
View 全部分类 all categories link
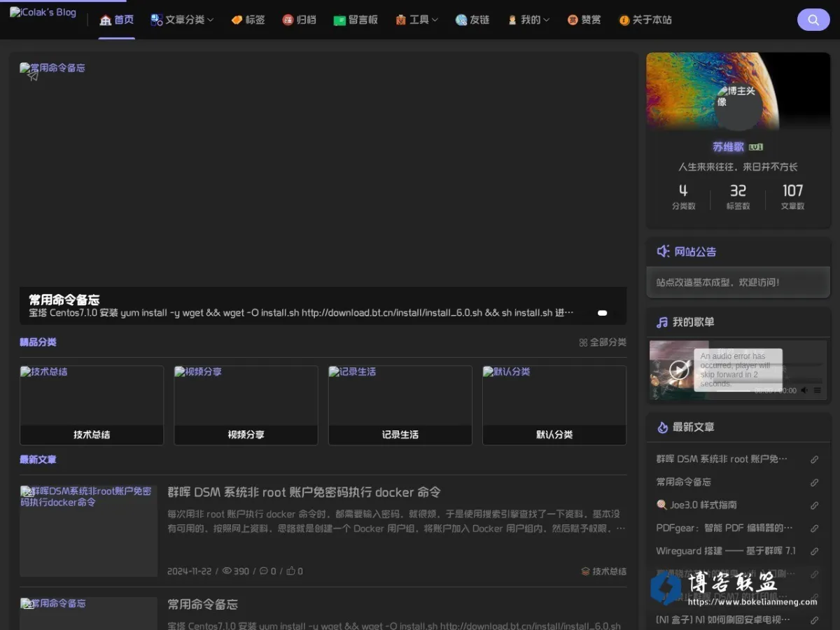603,342
